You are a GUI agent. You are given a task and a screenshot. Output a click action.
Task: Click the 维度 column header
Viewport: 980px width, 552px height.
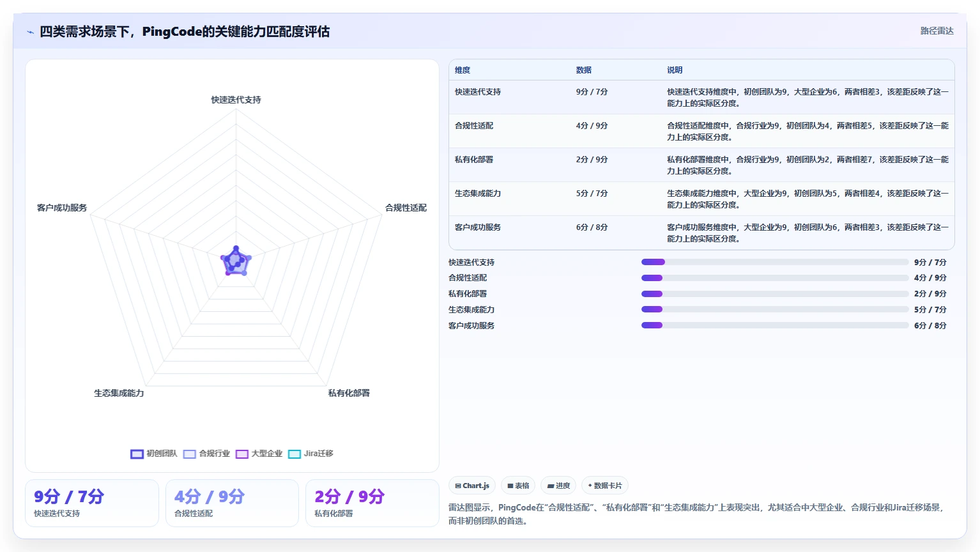(463, 70)
